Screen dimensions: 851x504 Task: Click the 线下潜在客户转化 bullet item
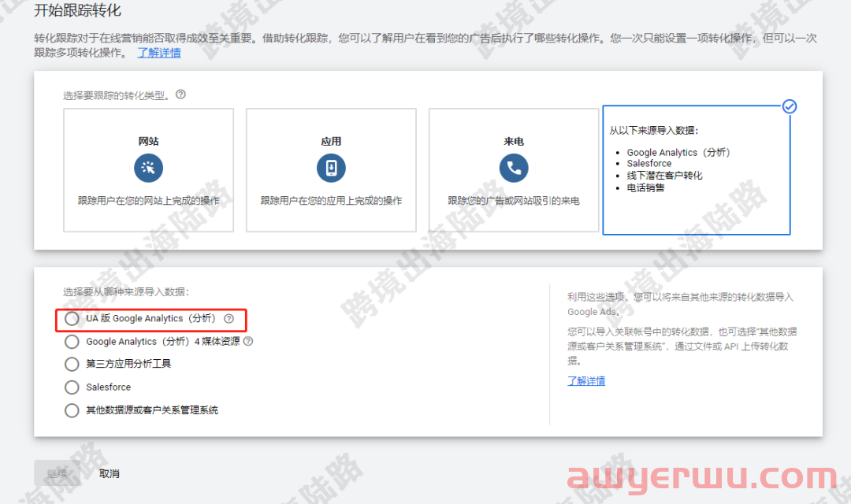pos(665,176)
